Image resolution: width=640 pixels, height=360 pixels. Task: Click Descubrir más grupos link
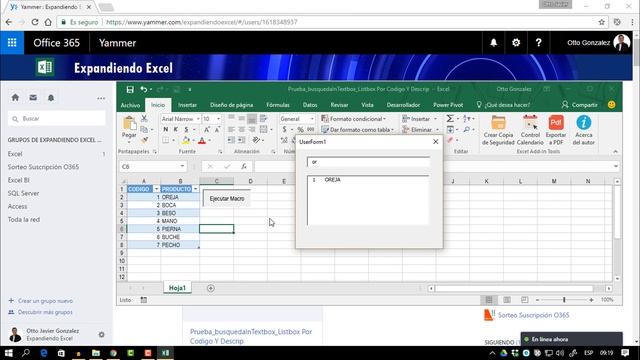pos(40,312)
